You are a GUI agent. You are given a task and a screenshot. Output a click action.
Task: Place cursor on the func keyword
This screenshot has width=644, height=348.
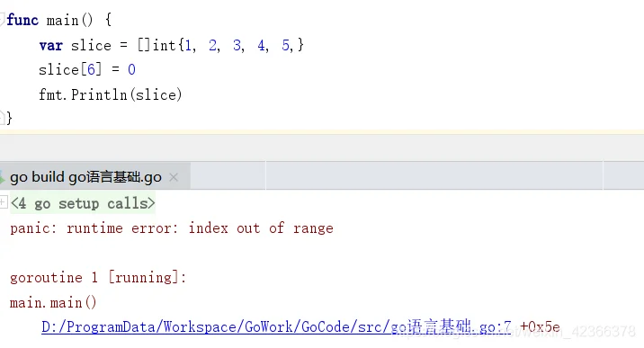point(22,20)
